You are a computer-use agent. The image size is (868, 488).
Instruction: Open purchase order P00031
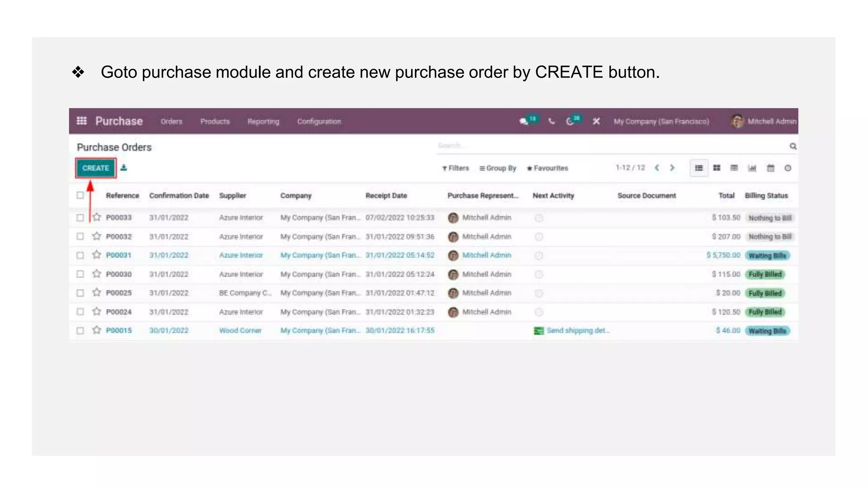pyautogui.click(x=119, y=255)
